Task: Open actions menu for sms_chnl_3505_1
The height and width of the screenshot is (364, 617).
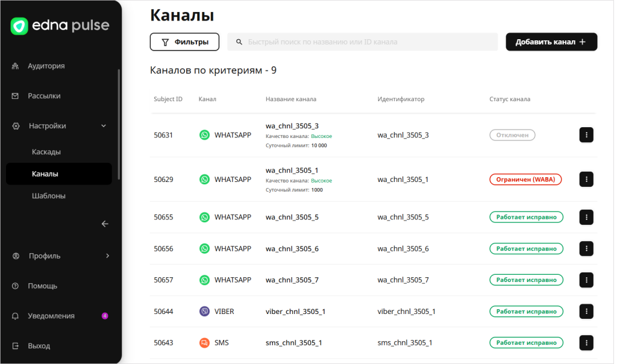Action: pyautogui.click(x=586, y=343)
